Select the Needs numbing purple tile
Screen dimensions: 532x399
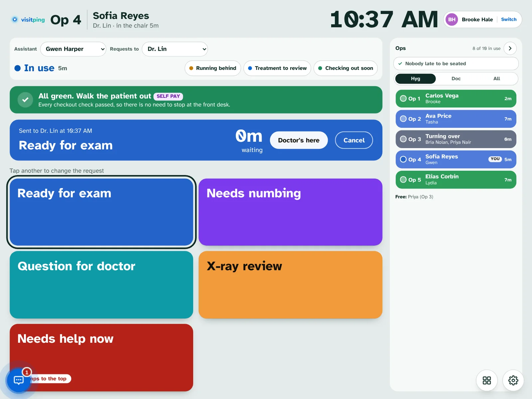290,212
